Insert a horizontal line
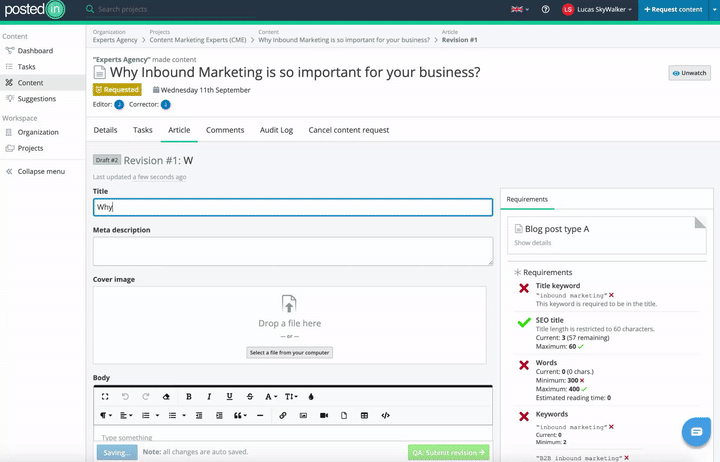 coord(260,415)
